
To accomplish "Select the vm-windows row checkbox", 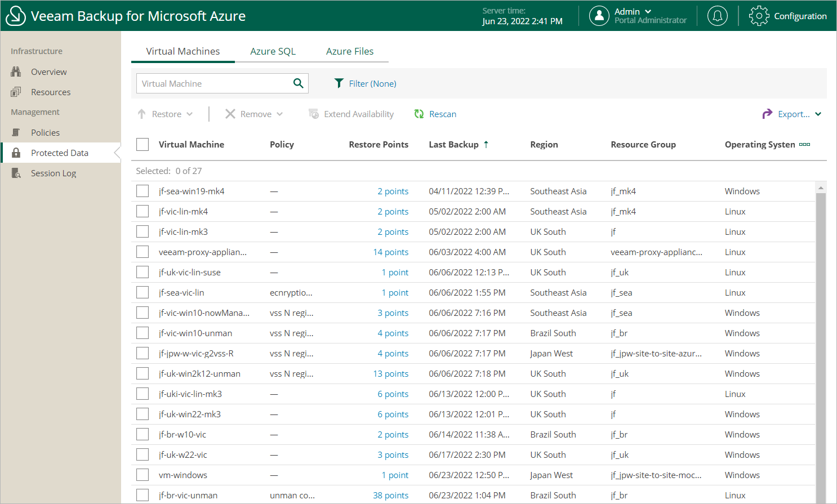I will click(143, 475).
